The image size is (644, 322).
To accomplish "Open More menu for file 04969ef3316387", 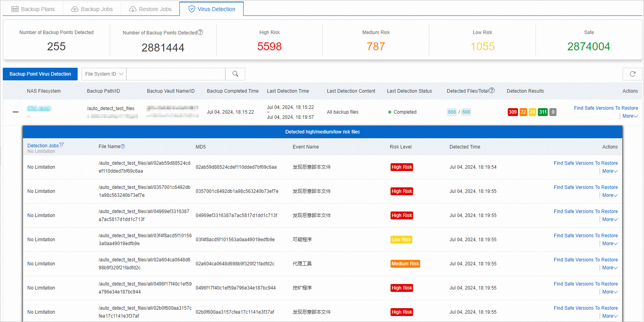I will point(610,219).
